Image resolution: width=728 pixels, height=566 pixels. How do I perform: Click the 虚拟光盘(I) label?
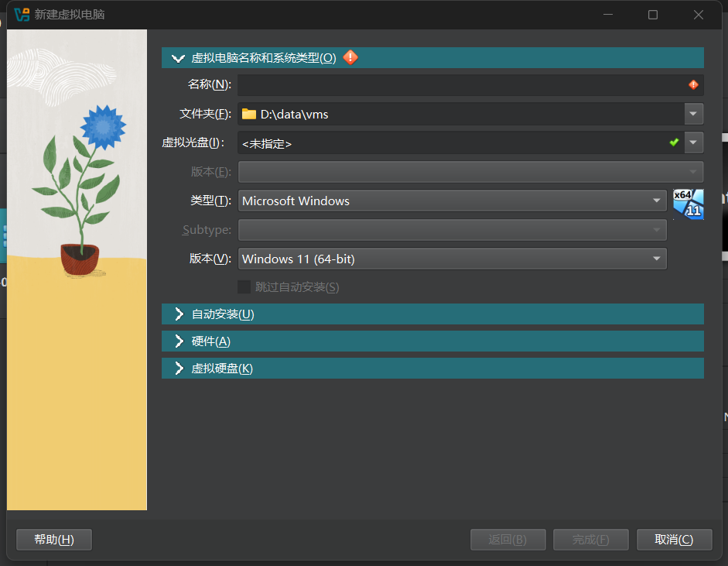click(193, 142)
